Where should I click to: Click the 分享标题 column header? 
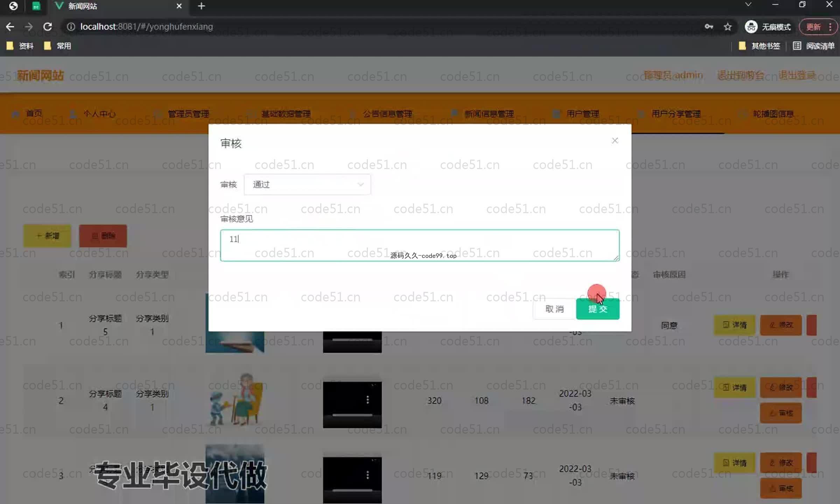click(x=105, y=274)
